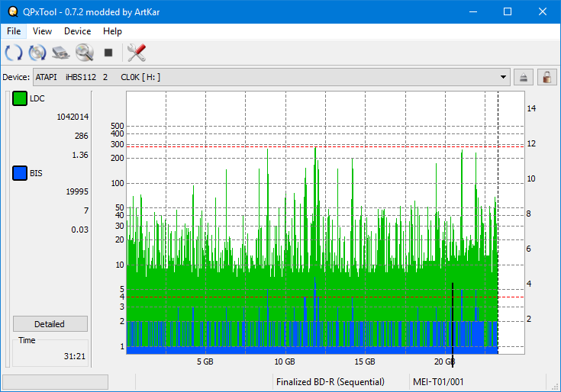This screenshot has width=561, height=392.
Task: Click the 15 GB axis label
Action: [x=365, y=361]
